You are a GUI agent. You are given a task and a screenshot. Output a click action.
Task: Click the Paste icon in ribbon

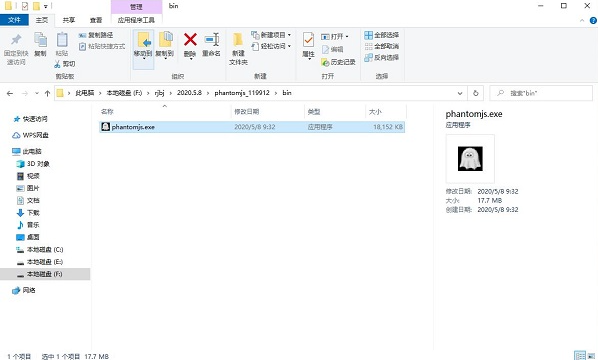(62, 40)
